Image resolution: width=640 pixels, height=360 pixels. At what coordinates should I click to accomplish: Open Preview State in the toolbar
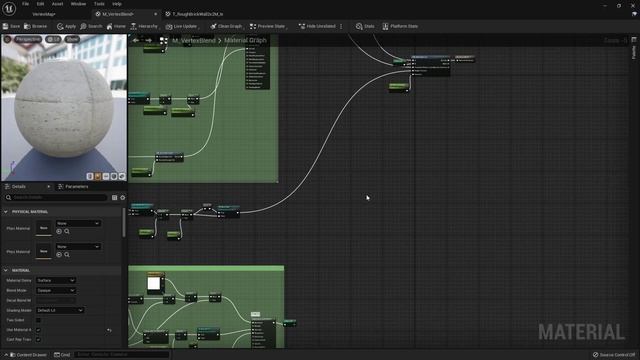(x=267, y=26)
